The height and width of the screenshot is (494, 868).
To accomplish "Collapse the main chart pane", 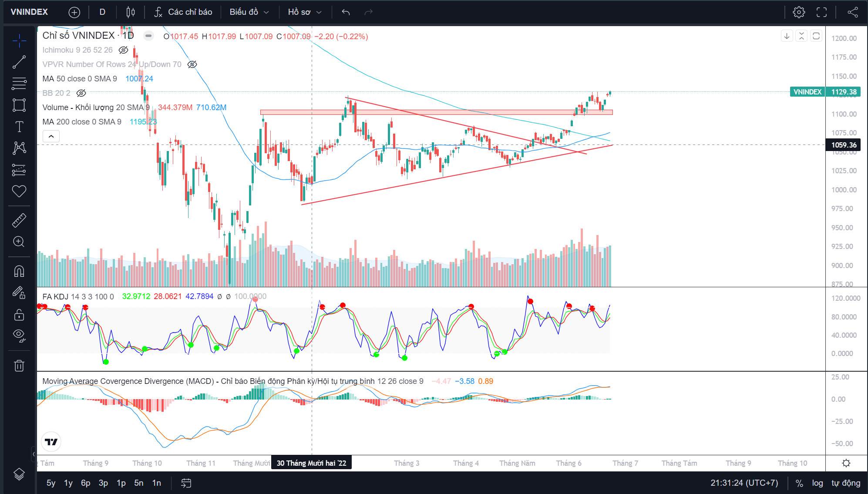I will 801,36.
